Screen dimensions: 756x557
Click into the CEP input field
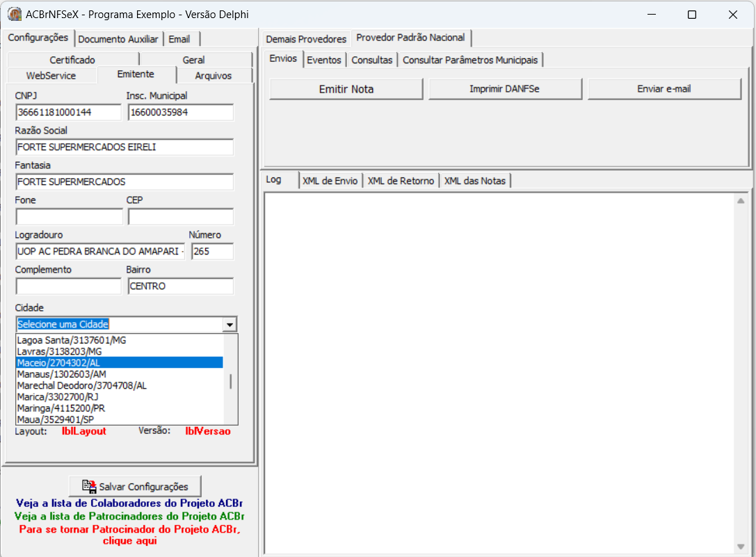pos(181,217)
